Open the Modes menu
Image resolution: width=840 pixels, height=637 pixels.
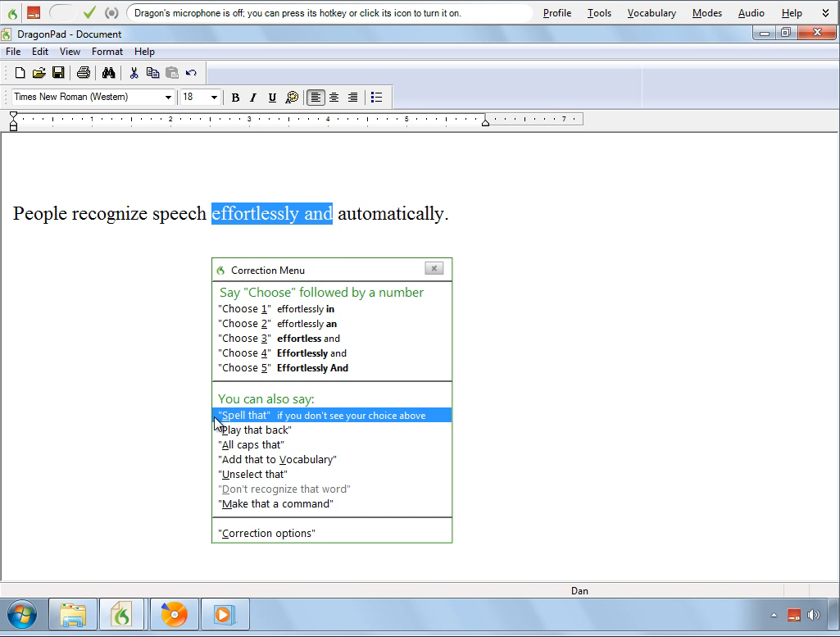pyautogui.click(x=707, y=13)
